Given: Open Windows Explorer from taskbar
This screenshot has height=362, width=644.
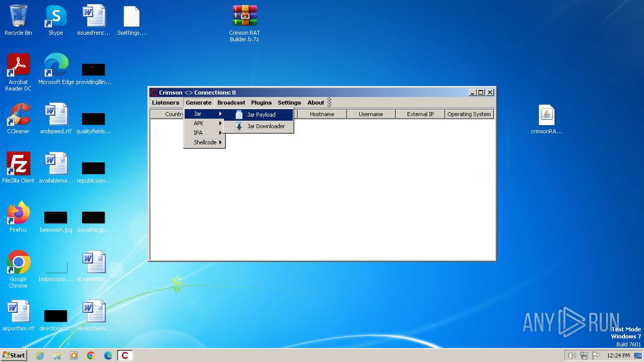Looking at the screenshot, I should pyautogui.click(x=57, y=355).
